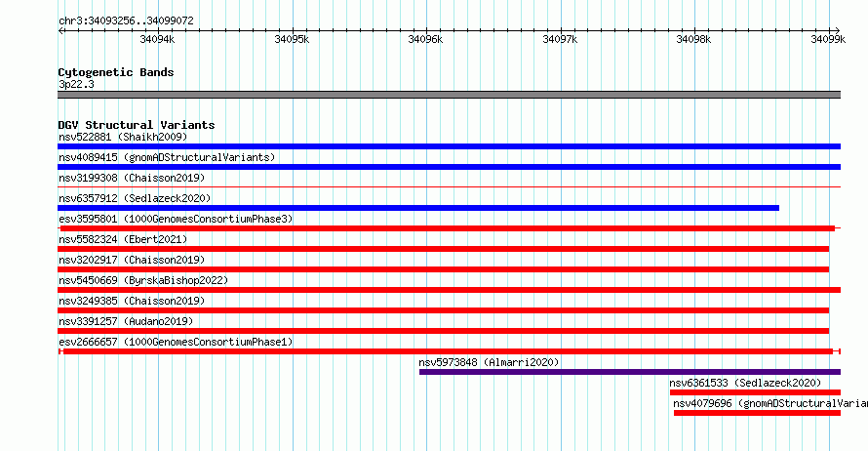Open nsv3249385 (Chaisson2019) variant label
This screenshot has width=868, height=451.
(132, 301)
